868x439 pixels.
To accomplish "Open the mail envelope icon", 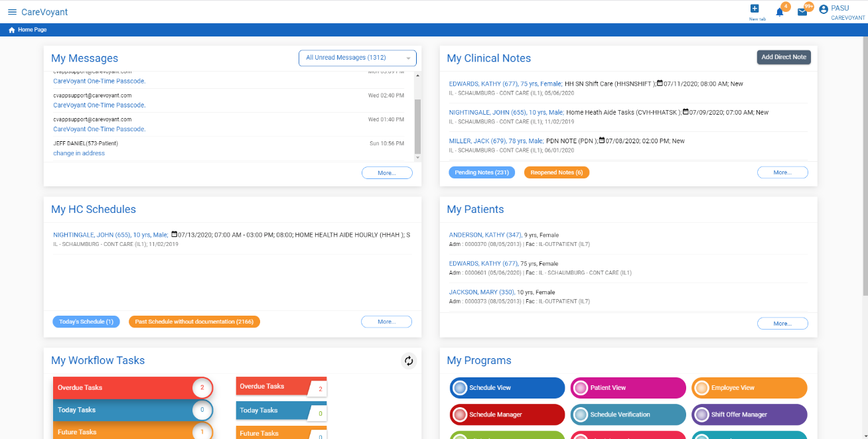I will pos(802,12).
